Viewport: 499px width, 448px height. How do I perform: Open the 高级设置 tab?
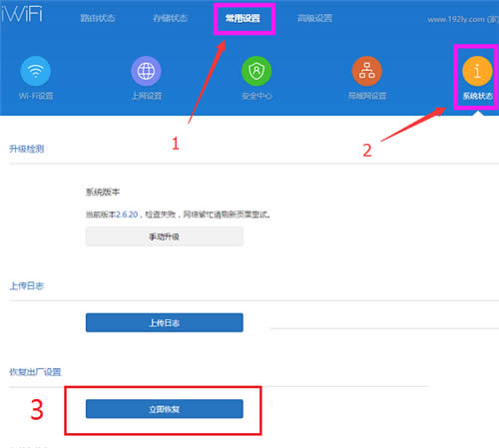pyautogui.click(x=314, y=18)
